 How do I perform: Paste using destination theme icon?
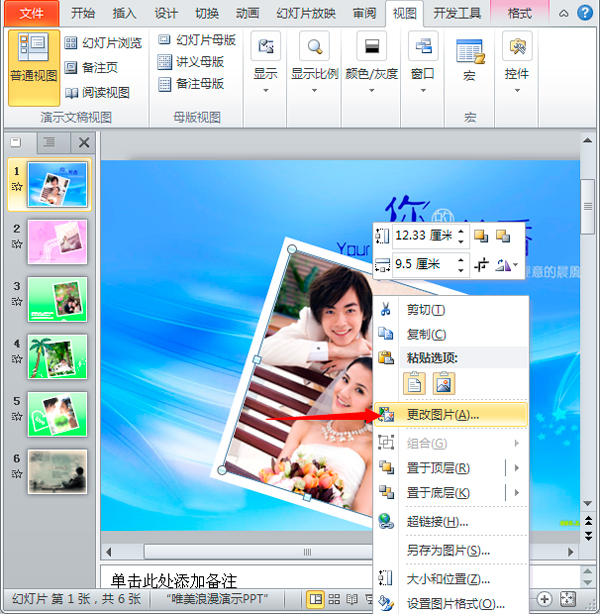414,383
